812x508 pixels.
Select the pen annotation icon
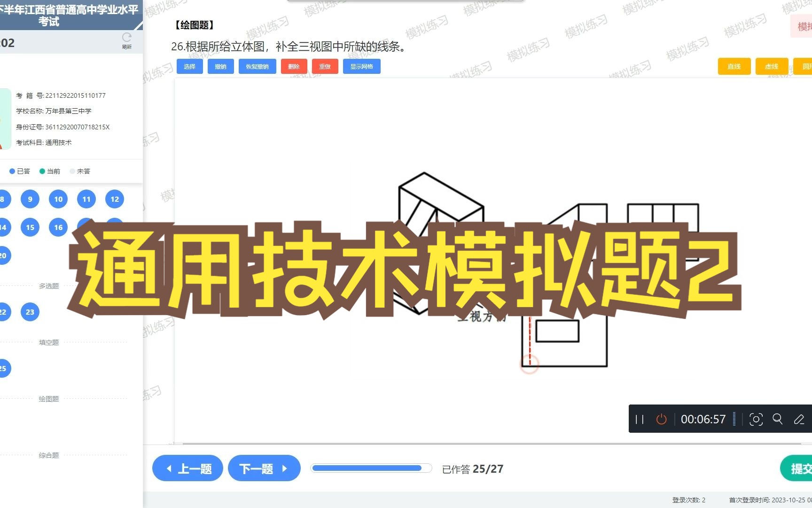point(800,419)
